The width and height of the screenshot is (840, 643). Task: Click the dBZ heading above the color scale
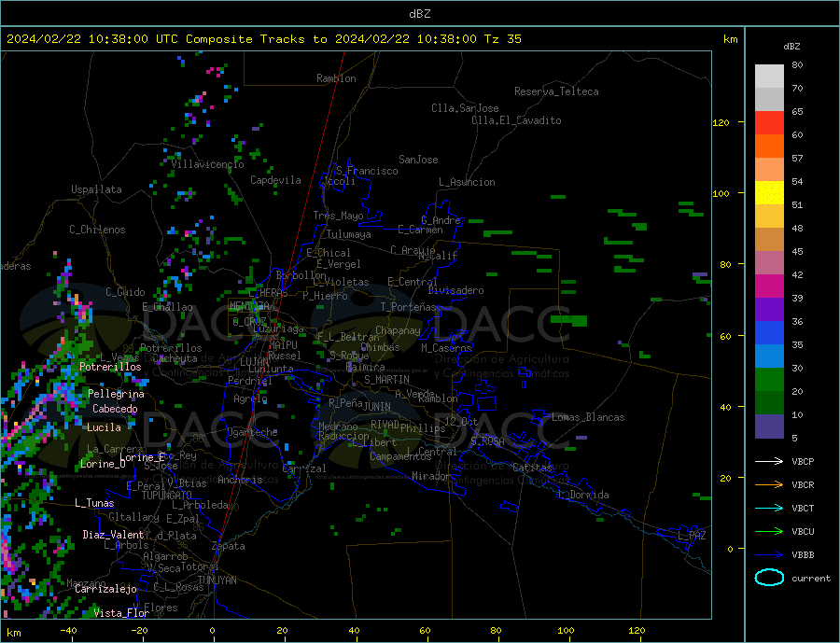point(791,47)
